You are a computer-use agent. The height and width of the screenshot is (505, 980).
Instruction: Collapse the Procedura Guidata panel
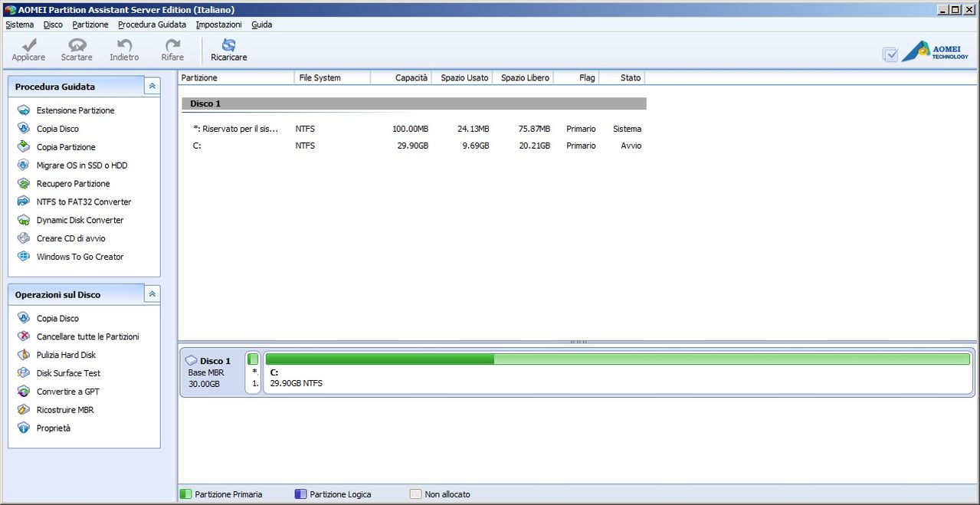152,87
